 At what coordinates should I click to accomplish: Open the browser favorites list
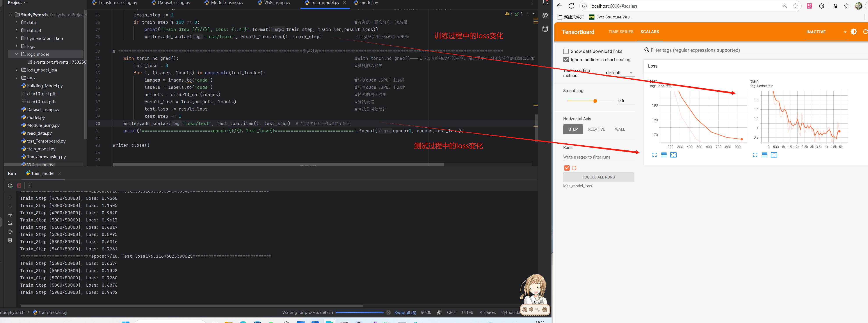coord(847,6)
